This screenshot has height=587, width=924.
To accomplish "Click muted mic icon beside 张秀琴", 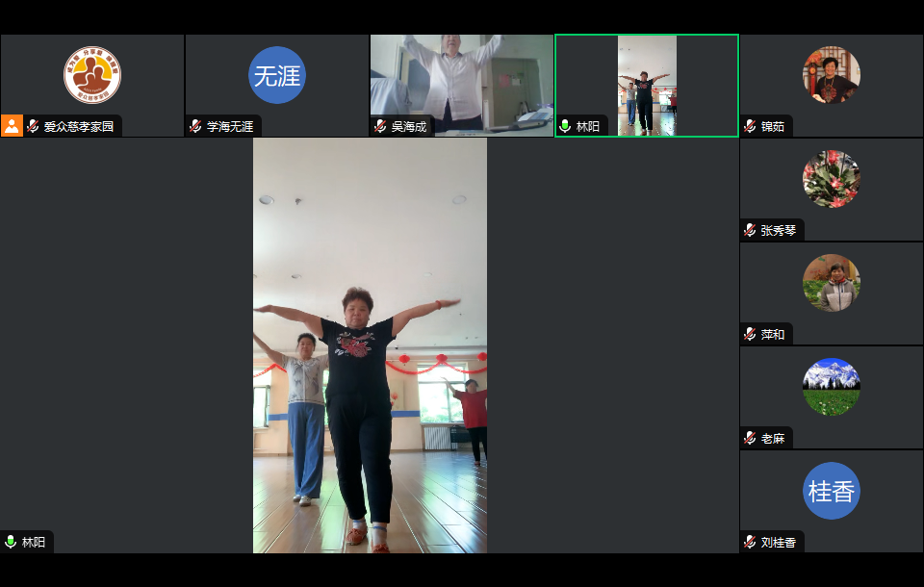I will click(750, 230).
